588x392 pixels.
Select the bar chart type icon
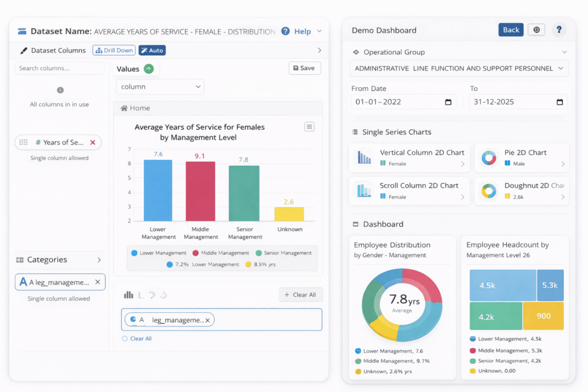click(129, 295)
